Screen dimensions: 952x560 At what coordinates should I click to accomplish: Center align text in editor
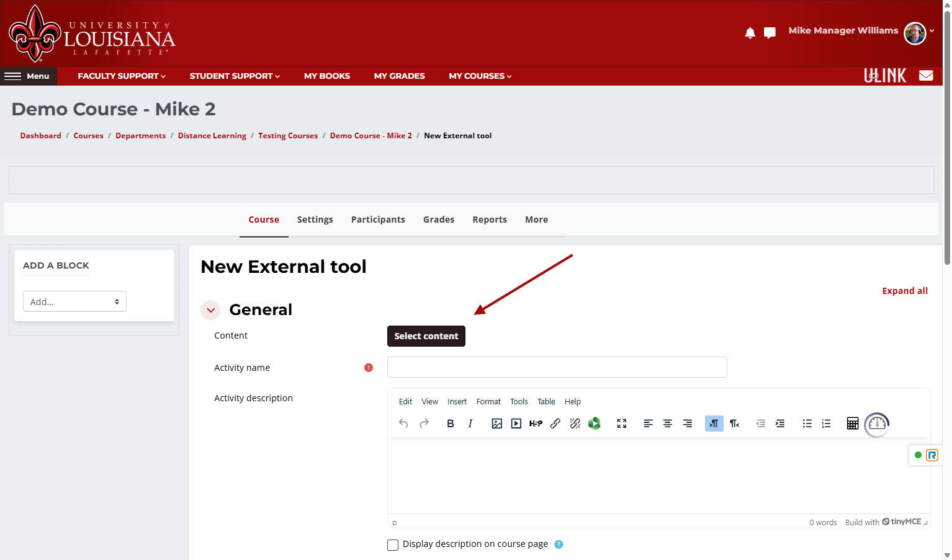click(668, 424)
